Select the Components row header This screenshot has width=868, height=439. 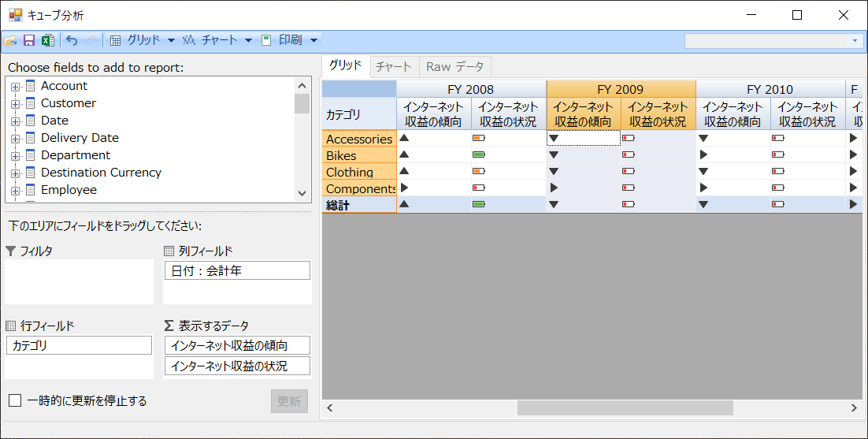point(359,188)
